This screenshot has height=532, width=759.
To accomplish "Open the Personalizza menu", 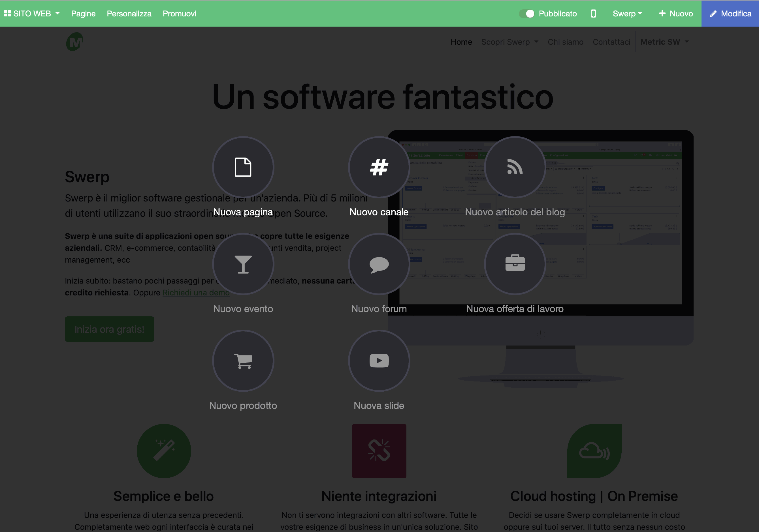I will click(129, 14).
